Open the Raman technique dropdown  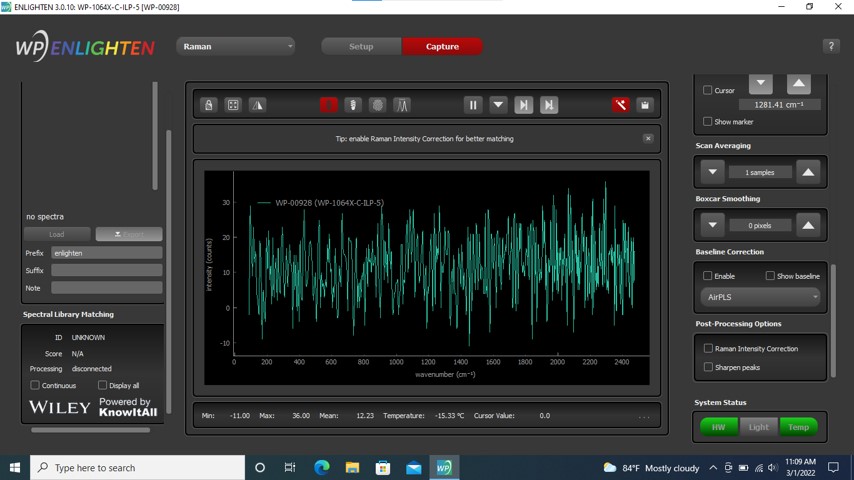[x=236, y=46]
